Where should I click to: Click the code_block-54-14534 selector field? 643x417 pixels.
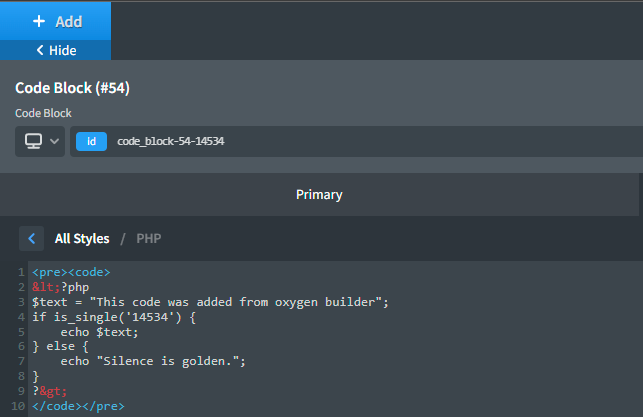click(356, 141)
